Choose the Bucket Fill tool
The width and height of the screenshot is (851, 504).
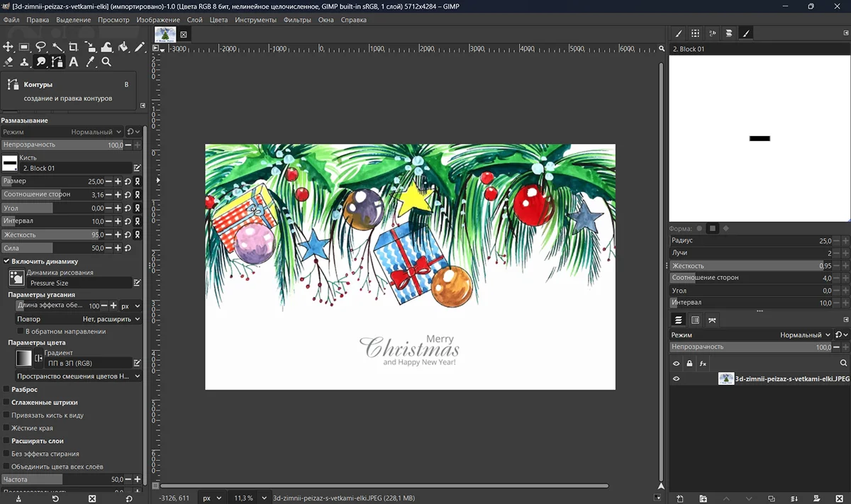click(123, 47)
